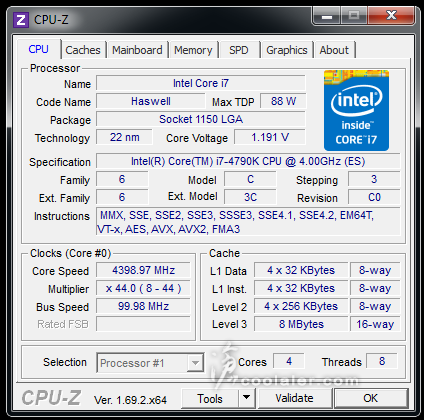Click the Code Name value 'Haswell'
424x420 pixels.
click(151, 101)
